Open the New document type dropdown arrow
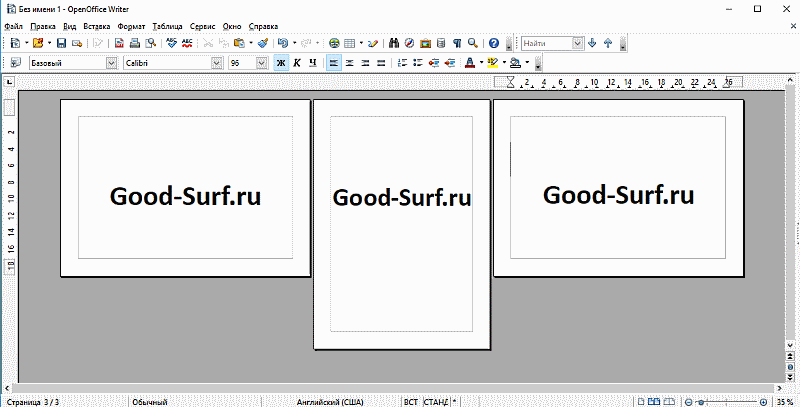This screenshot has width=800, height=407. point(27,43)
